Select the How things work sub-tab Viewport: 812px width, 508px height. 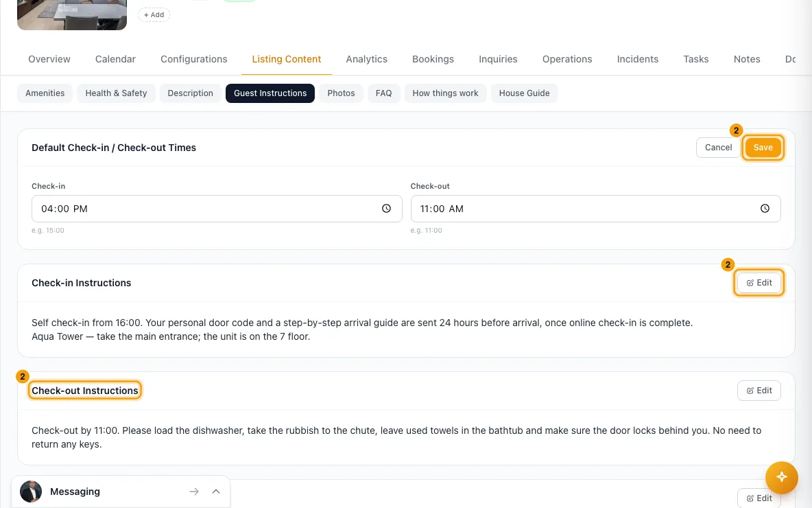(x=445, y=93)
